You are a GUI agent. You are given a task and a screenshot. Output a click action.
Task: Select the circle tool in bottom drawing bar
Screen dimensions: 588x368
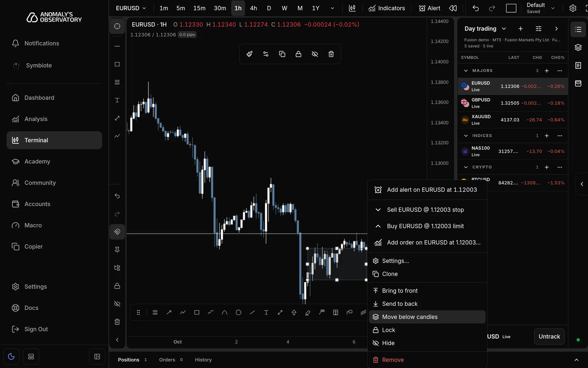tap(238, 312)
